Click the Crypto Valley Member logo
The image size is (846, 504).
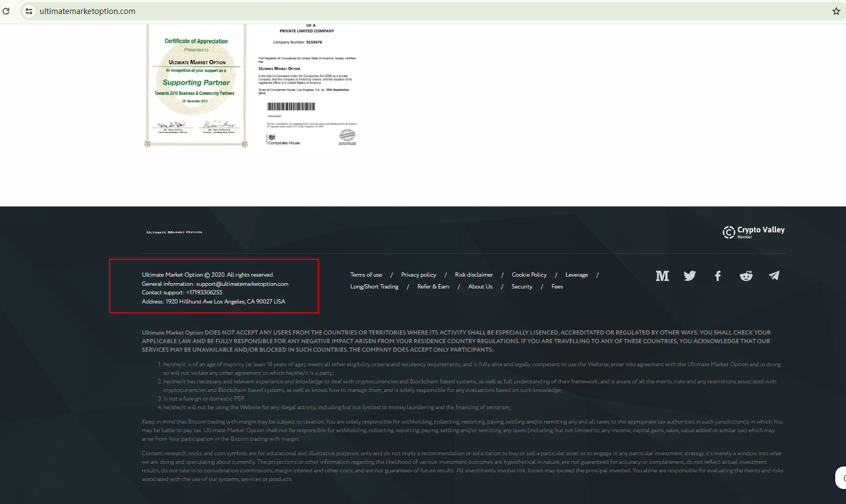pyautogui.click(x=754, y=232)
